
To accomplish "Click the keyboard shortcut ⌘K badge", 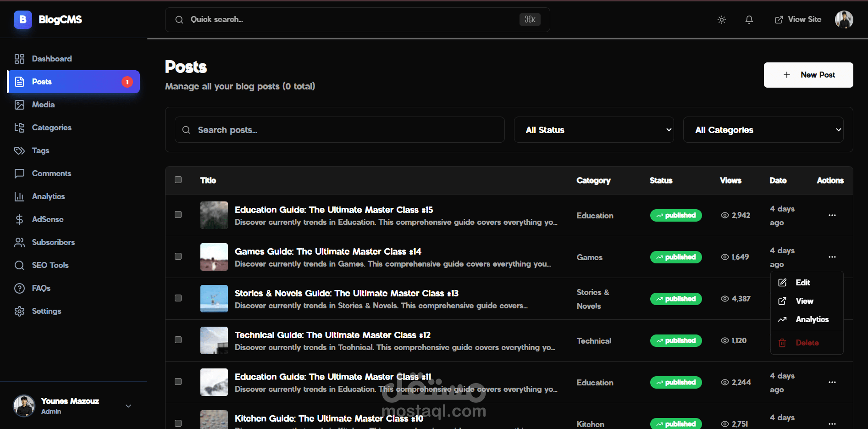I will [530, 19].
